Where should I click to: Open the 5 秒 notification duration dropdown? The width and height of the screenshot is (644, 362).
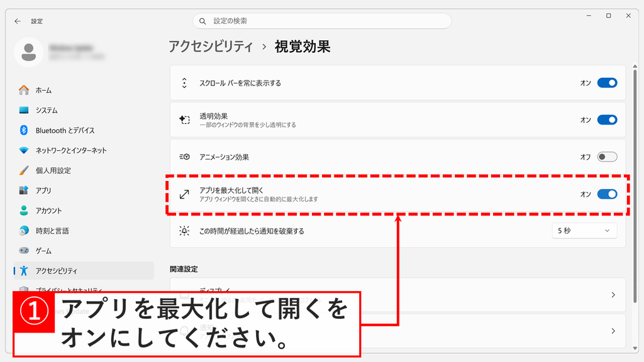coord(584,231)
